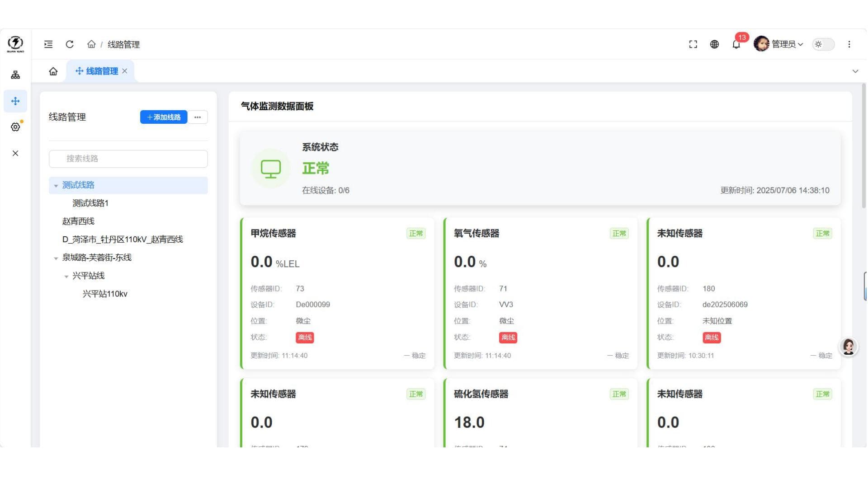868x488 pixels.
Task: Click 正常 badge on 氧气传感器 card
Action: [x=619, y=234]
